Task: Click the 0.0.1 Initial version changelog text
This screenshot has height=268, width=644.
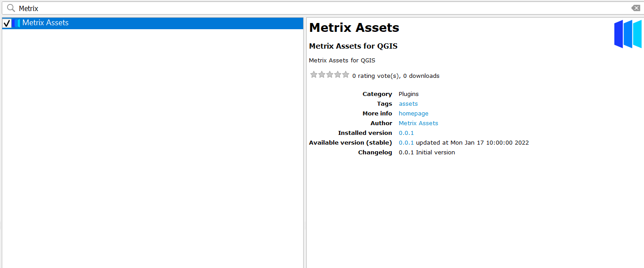Action: click(427, 153)
